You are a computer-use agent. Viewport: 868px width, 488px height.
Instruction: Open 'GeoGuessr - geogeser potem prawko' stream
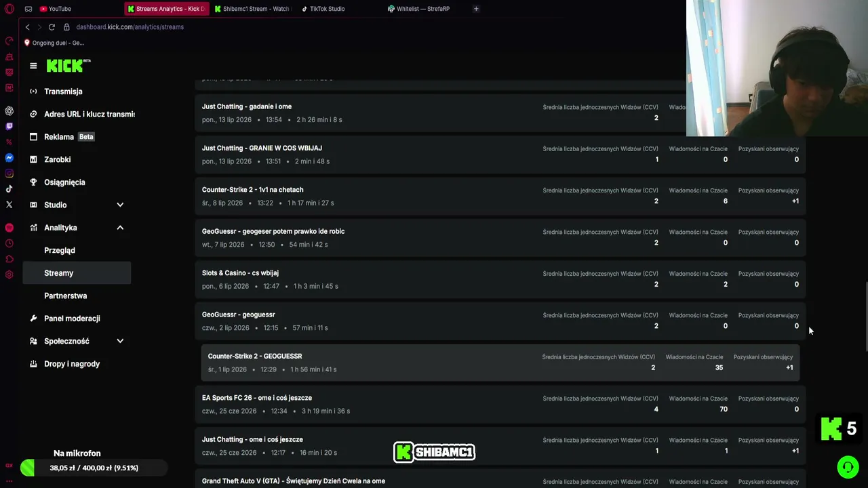click(x=500, y=238)
